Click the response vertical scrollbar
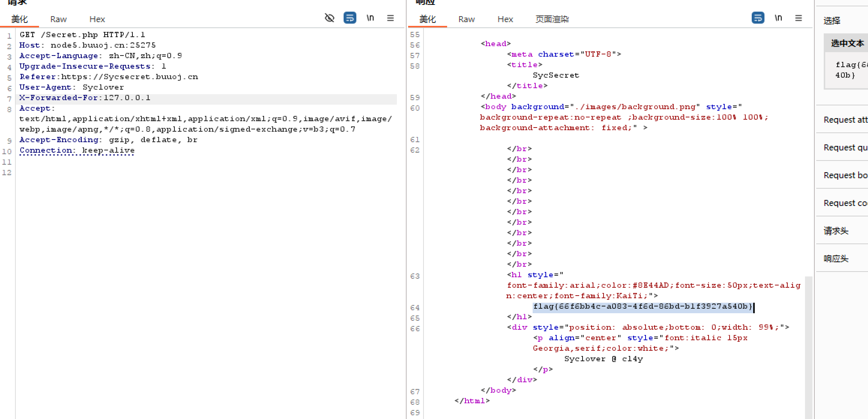The image size is (868, 419). pyautogui.click(x=808, y=347)
